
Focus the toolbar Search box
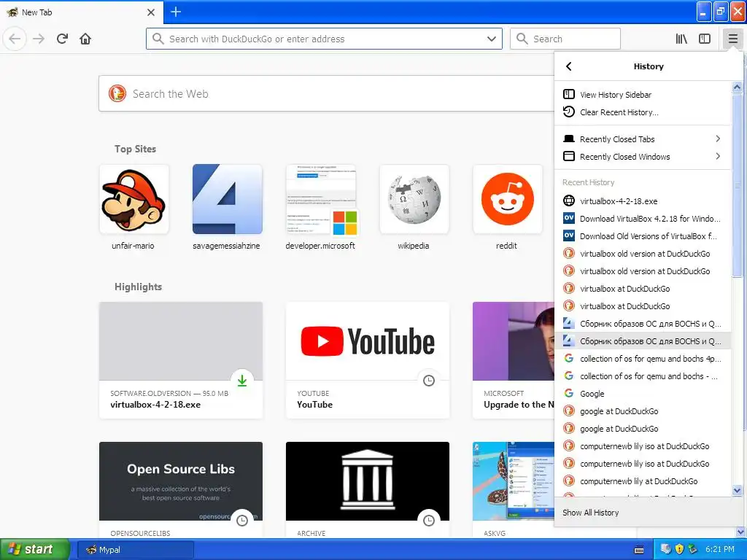click(565, 39)
